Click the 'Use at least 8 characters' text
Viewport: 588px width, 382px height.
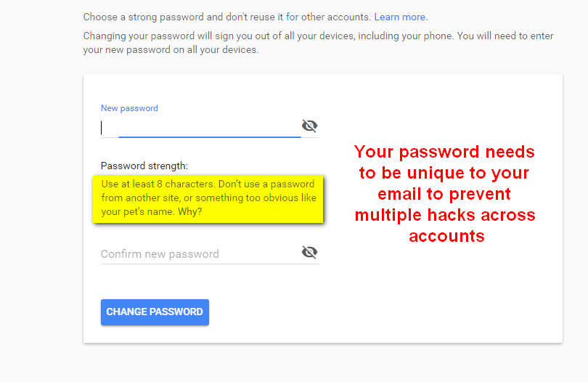click(x=157, y=184)
